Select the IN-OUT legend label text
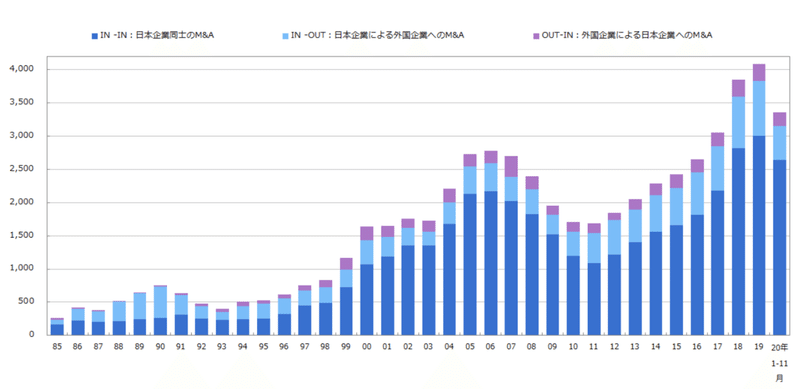 pos(378,35)
